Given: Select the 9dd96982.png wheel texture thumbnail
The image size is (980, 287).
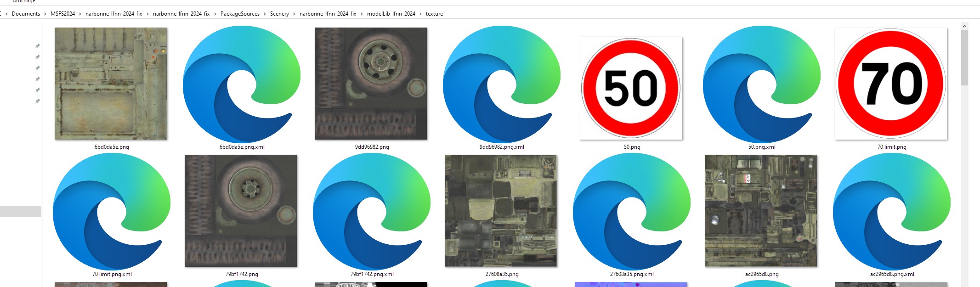Looking at the screenshot, I should 371,84.
